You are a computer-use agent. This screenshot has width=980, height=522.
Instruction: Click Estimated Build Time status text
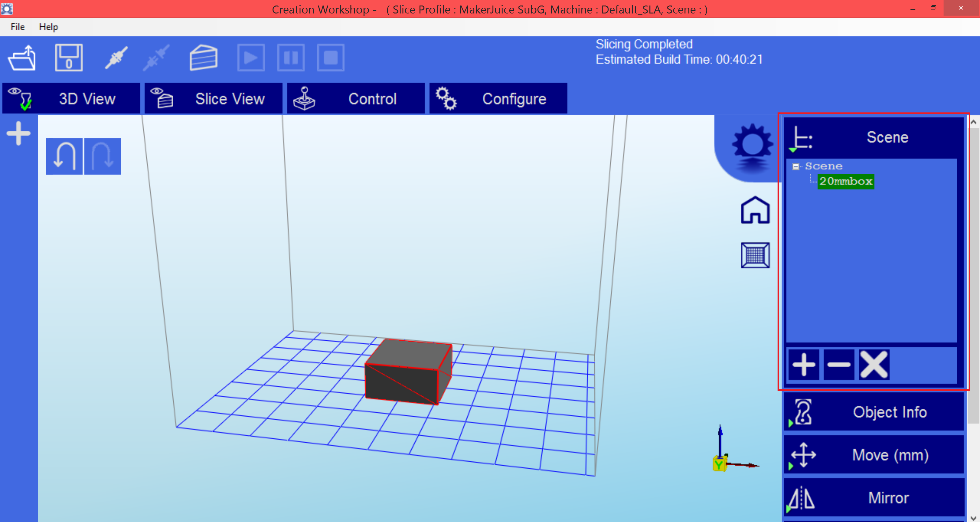pyautogui.click(x=679, y=60)
